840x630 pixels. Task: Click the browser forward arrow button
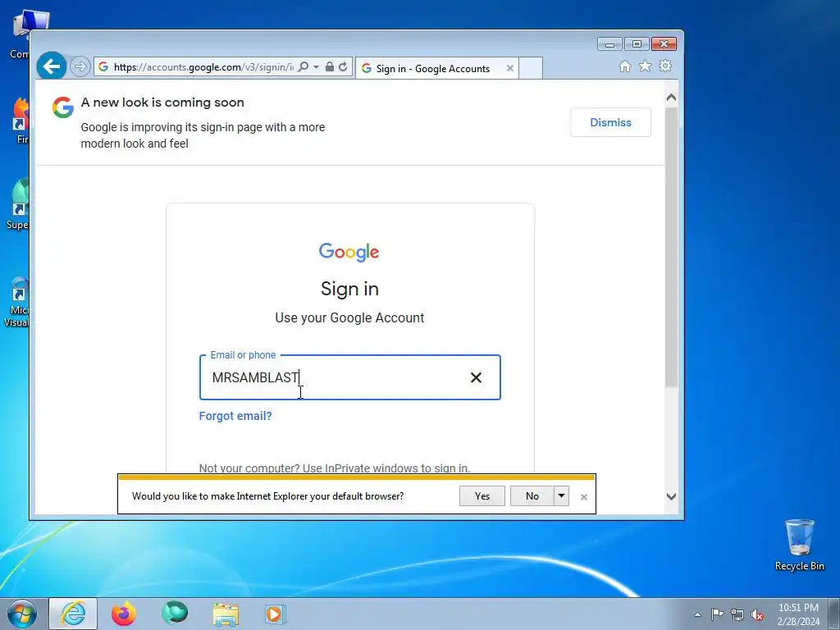(80, 66)
